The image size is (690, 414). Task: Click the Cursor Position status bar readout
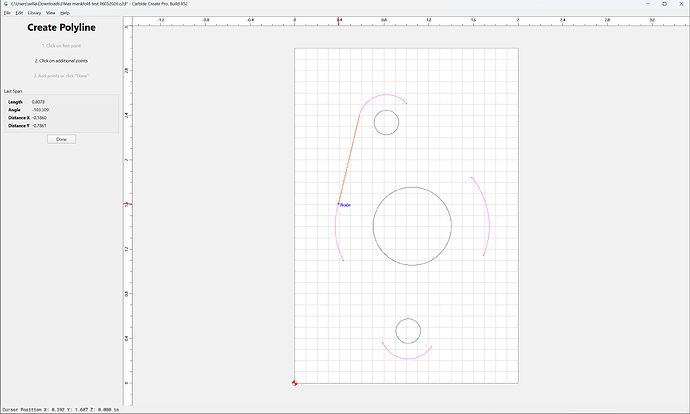(x=61, y=409)
